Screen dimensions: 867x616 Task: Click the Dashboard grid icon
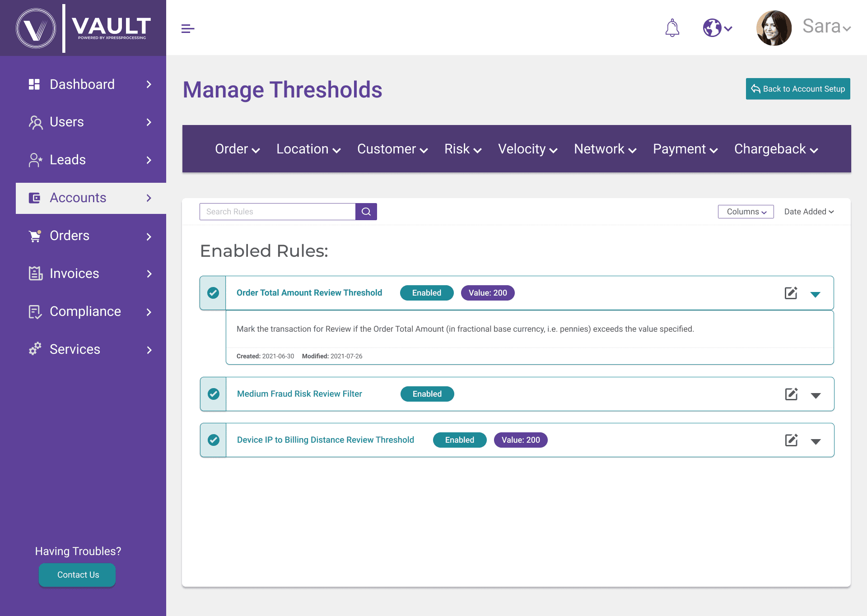34,84
